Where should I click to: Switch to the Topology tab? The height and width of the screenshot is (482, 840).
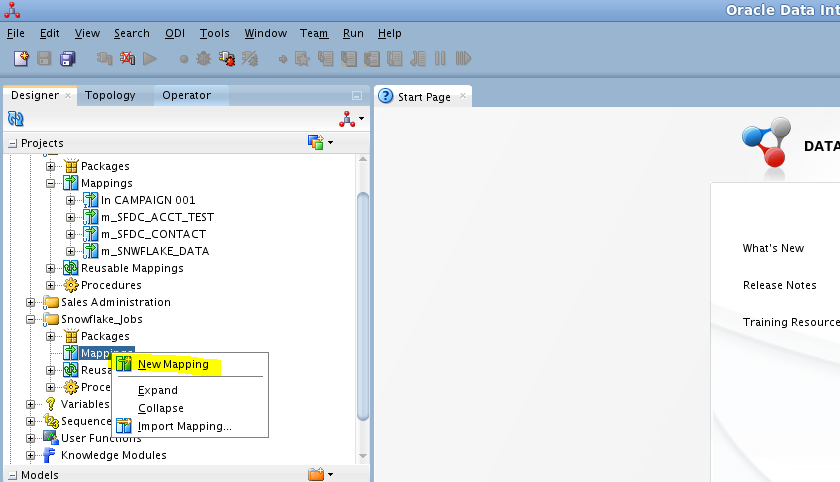(x=110, y=95)
